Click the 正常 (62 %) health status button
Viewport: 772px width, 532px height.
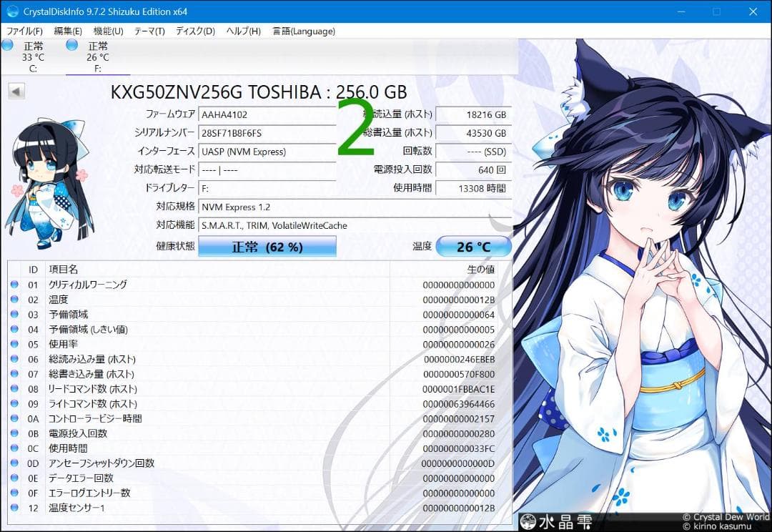point(267,246)
